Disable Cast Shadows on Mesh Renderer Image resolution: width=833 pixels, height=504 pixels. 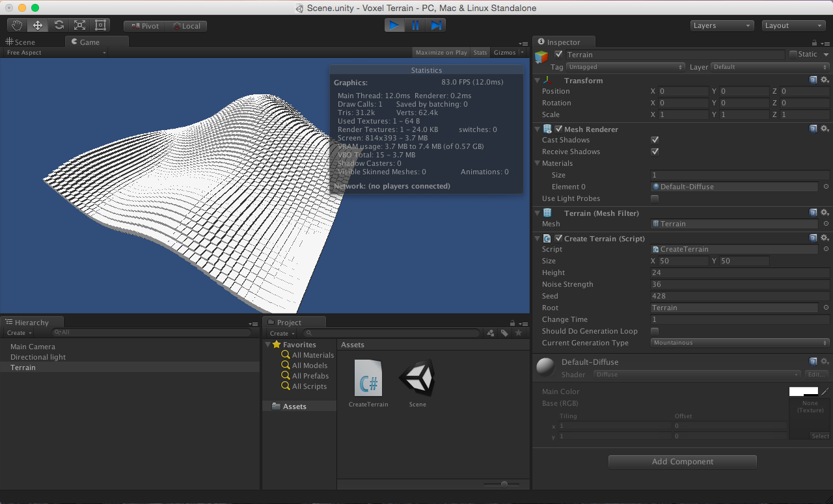tap(655, 140)
